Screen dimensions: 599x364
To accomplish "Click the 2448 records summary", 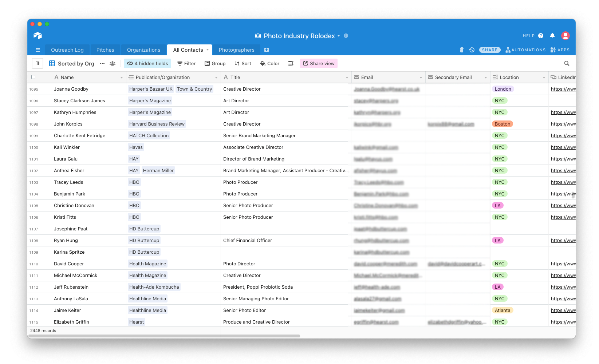I will (x=43, y=331).
